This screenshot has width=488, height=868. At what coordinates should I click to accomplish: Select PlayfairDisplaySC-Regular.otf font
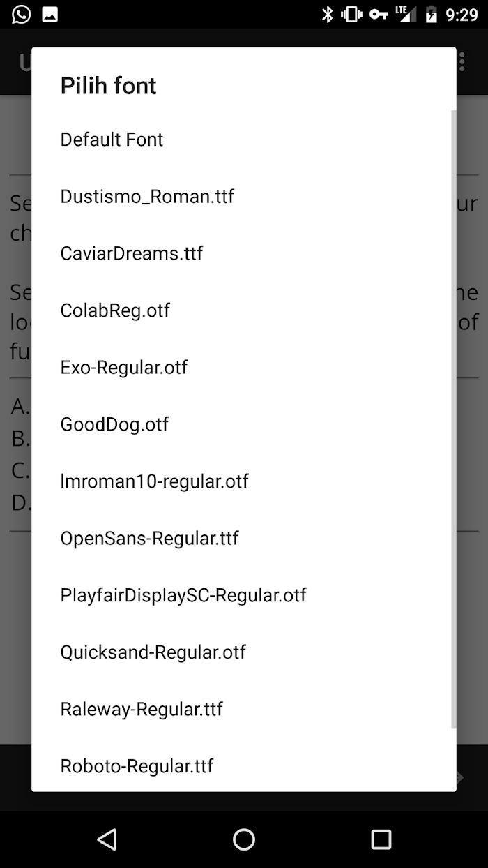(243, 595)
